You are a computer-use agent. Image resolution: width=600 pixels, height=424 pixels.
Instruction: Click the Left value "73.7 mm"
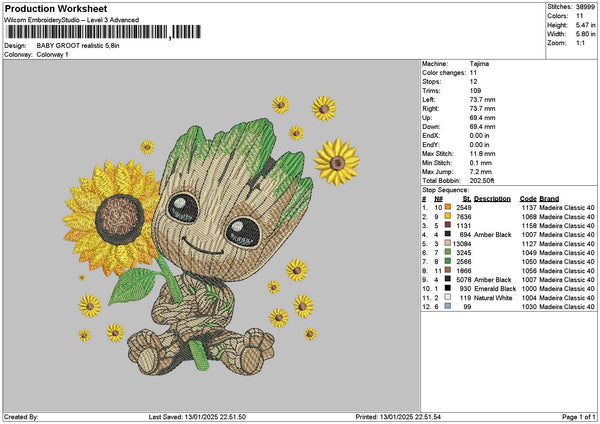483,99
